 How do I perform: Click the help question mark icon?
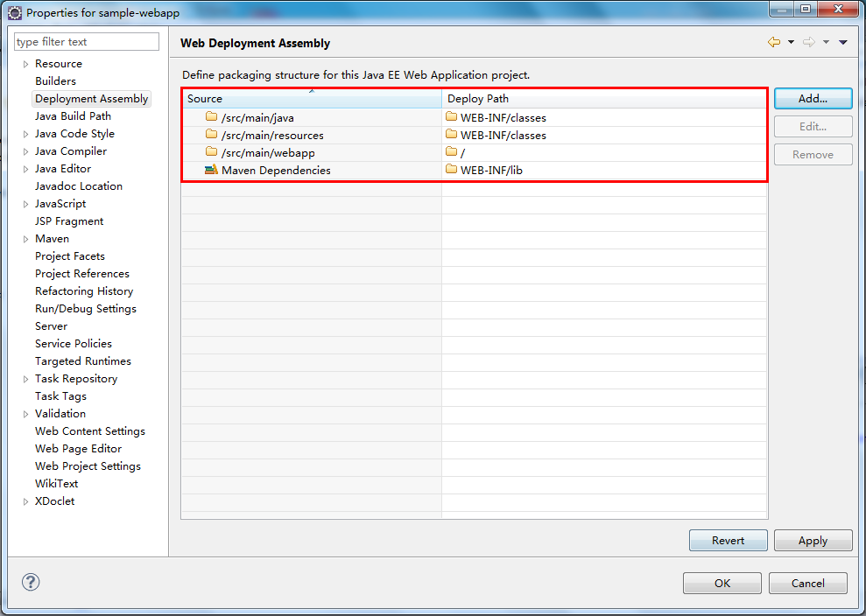pyautogui.click(x=31, y=582)
